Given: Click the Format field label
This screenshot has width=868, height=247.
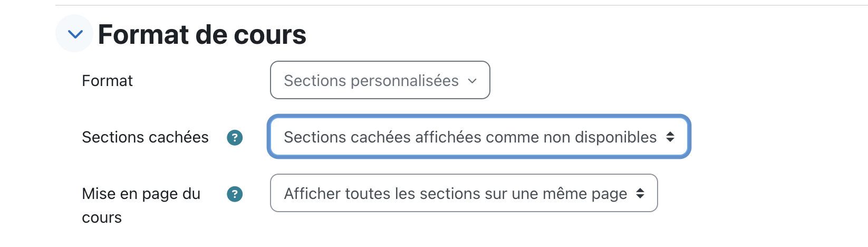Looking at the screenshot, I should [107, 80].
